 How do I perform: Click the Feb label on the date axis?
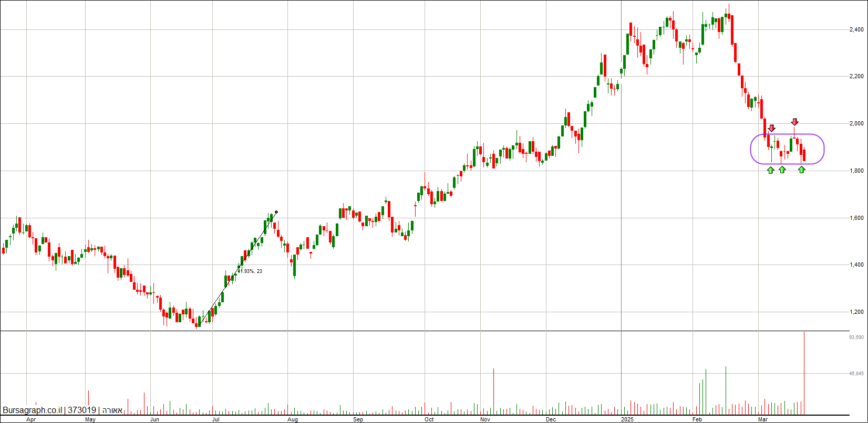[x=697, y=420]
